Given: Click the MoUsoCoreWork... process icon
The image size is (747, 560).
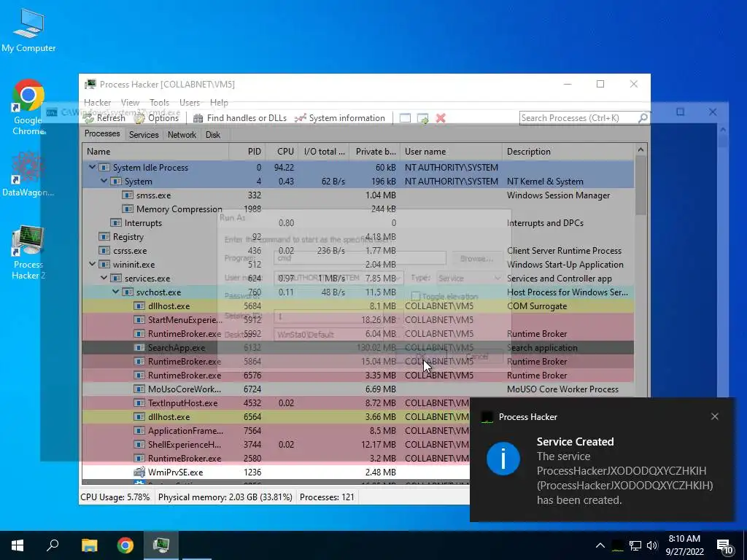Looking at the screenshot, I should click(139, 389).
